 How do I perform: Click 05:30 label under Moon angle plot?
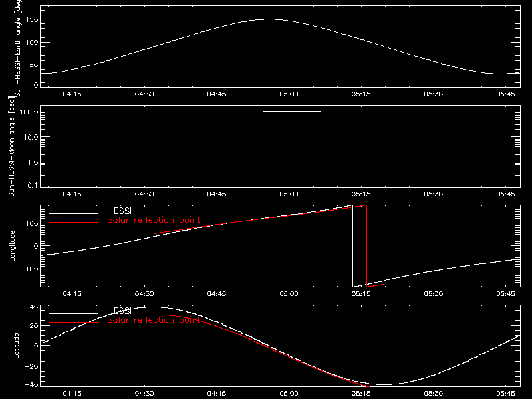434,194
